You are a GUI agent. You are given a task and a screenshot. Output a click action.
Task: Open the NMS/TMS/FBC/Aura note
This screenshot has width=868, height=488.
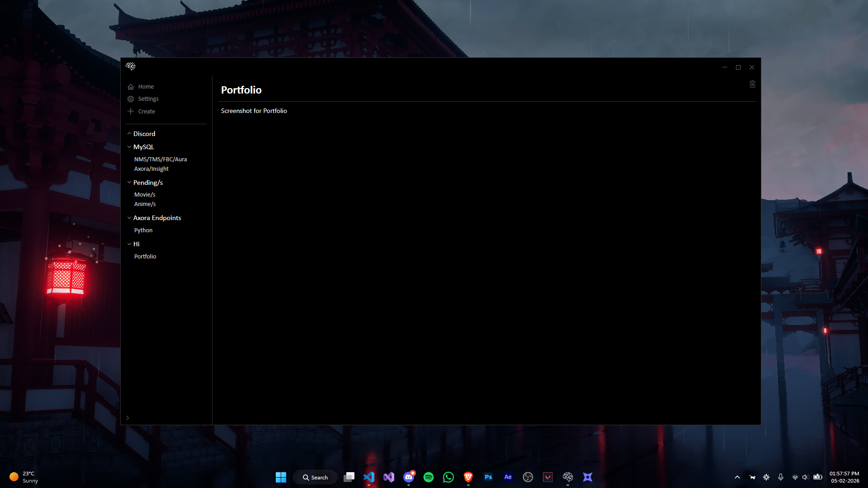pos(160,159)
